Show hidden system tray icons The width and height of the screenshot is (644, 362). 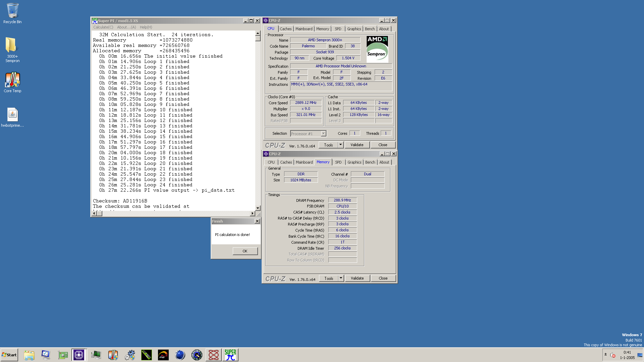pos(605,355)
